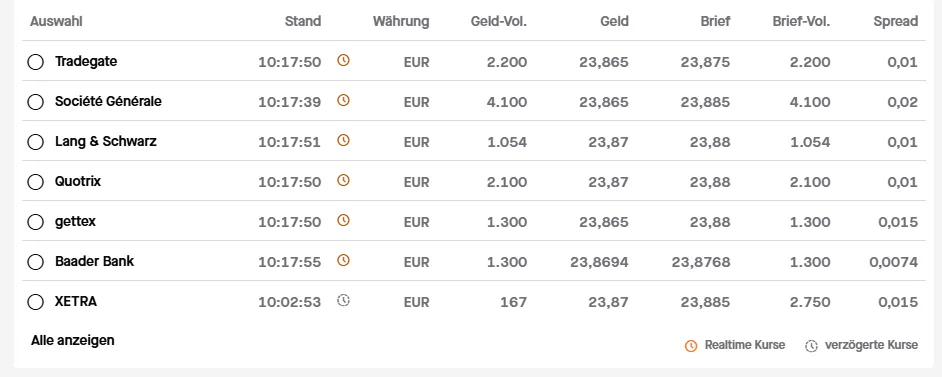Open the Alle anzeigen link

(x=73, y=340)
